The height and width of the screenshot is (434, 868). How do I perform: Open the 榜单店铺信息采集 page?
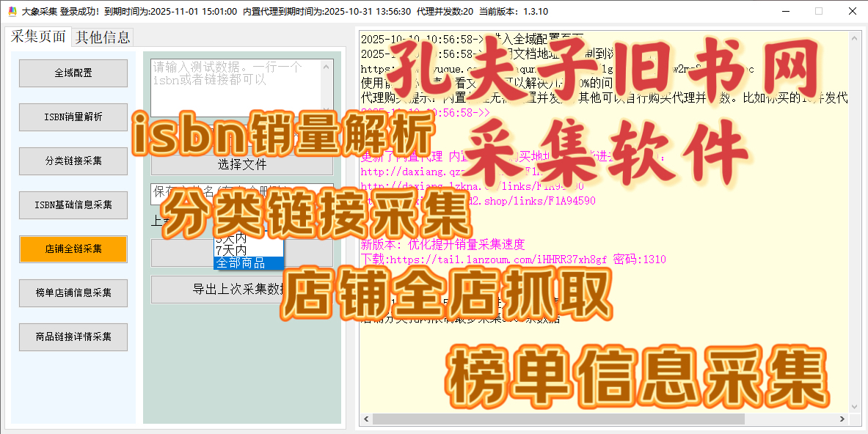[73, 293]
